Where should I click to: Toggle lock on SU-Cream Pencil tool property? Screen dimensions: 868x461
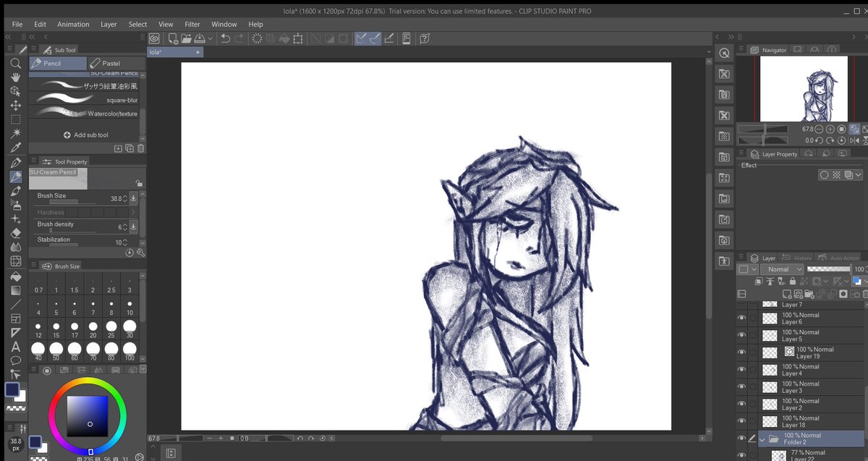[138, 184]
